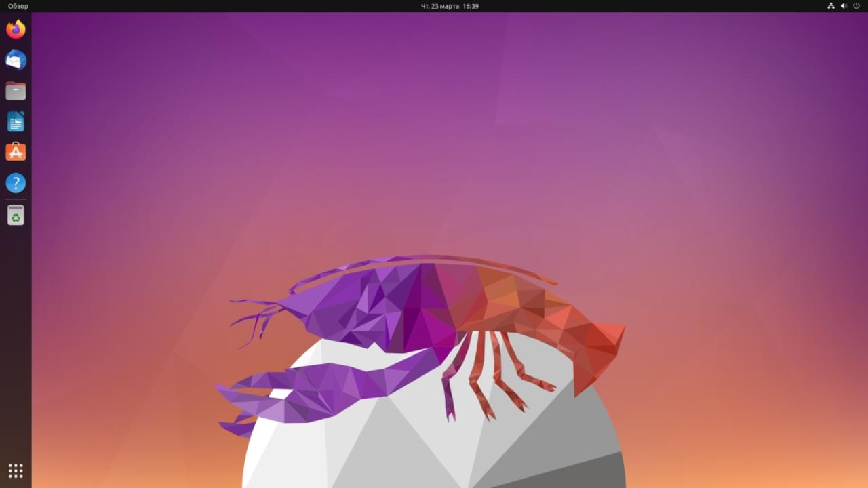
Task: Open Thunderbird mail client
Action: tap(16, 60)
